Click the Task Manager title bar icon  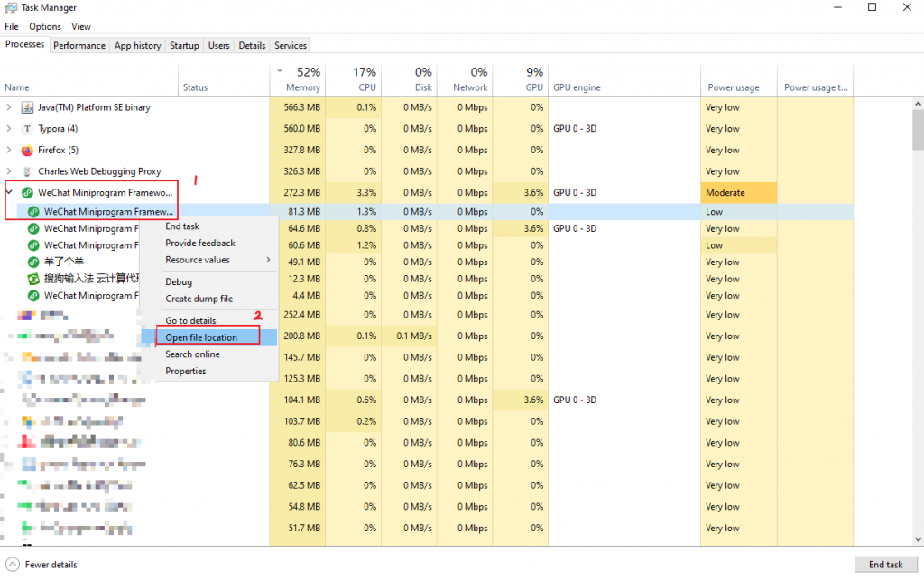coord(11,7)
